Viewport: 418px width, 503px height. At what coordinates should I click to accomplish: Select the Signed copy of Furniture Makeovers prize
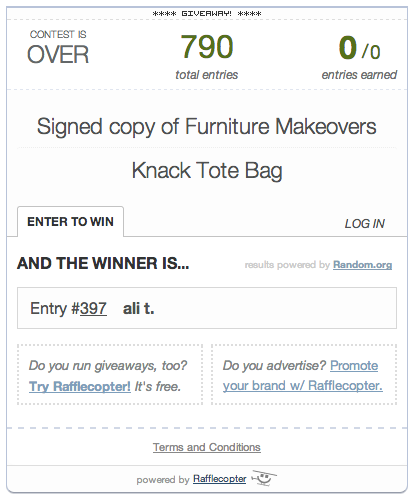pos(207,127)
